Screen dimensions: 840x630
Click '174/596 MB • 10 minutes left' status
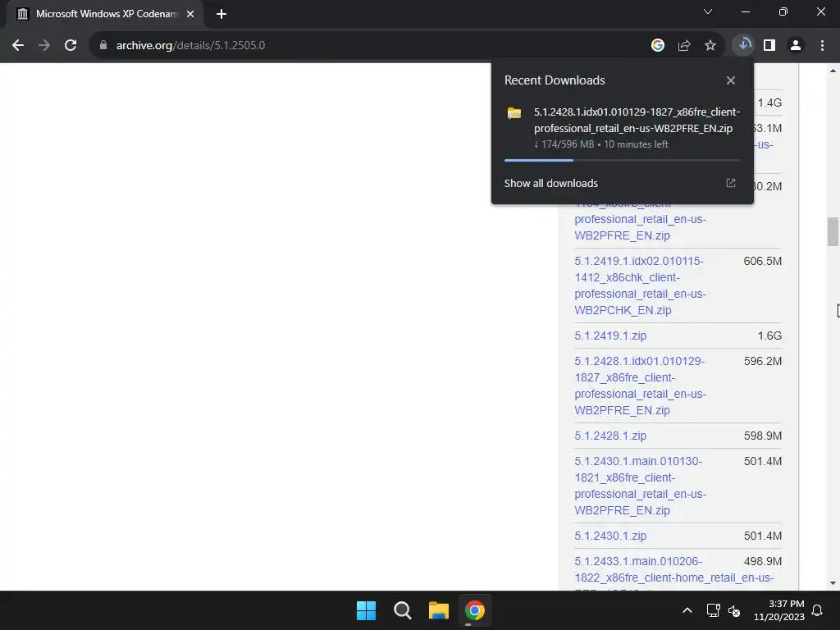coord(601,144)
